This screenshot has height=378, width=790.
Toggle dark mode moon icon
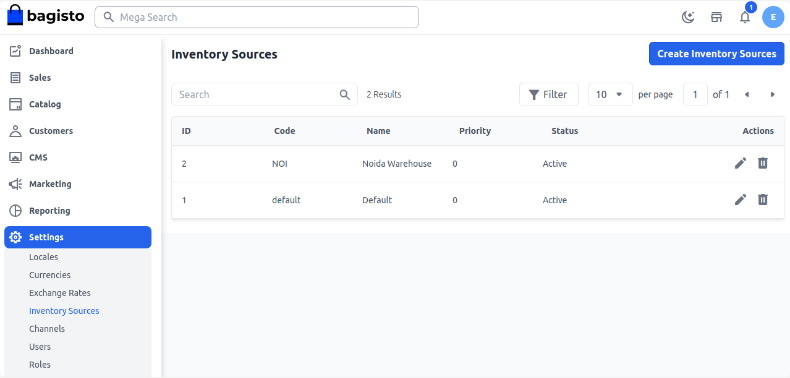pyautogui.click(x=688, y=17)
